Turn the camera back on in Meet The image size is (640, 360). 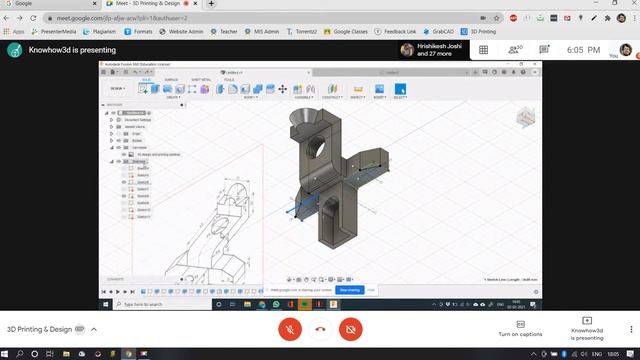pyautogui.click(x=351, y=329)
